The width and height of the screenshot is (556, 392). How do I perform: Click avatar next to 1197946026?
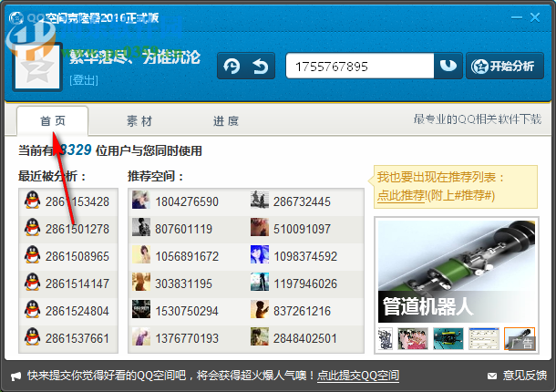pyautogui.click(x=260, y=282)
